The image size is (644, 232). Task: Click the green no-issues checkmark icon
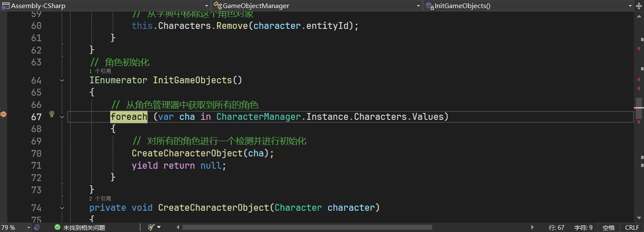[x=57, y=228]
